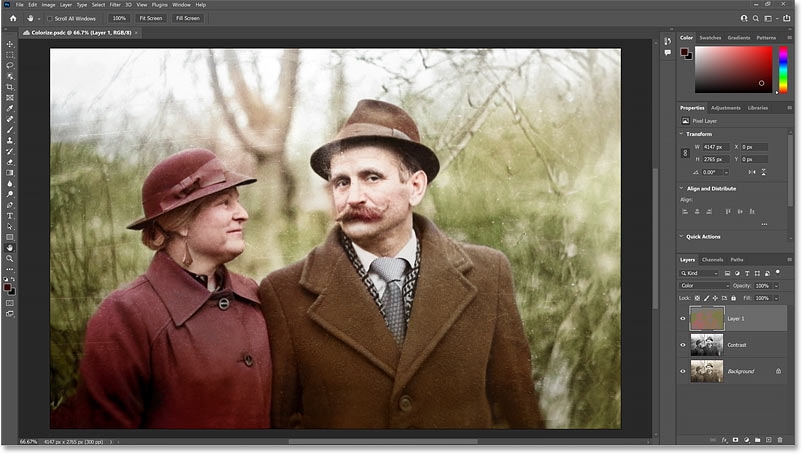Create new group folder icon

tap(757, 440)
